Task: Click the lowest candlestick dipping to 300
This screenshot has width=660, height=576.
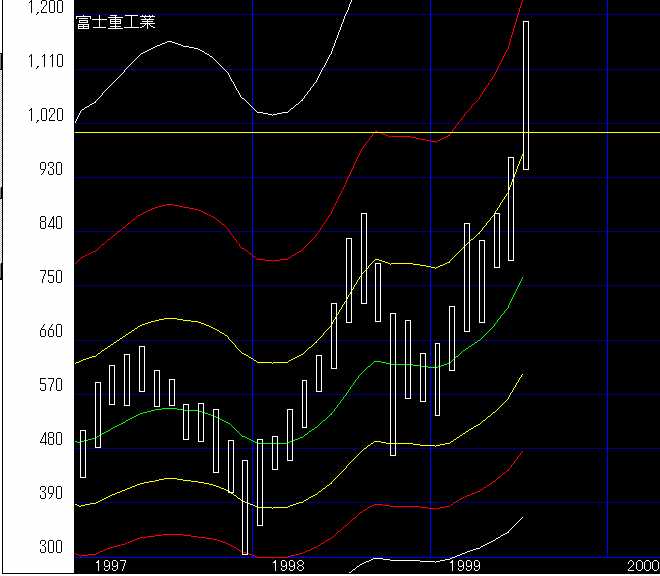Action: [246, 506]
